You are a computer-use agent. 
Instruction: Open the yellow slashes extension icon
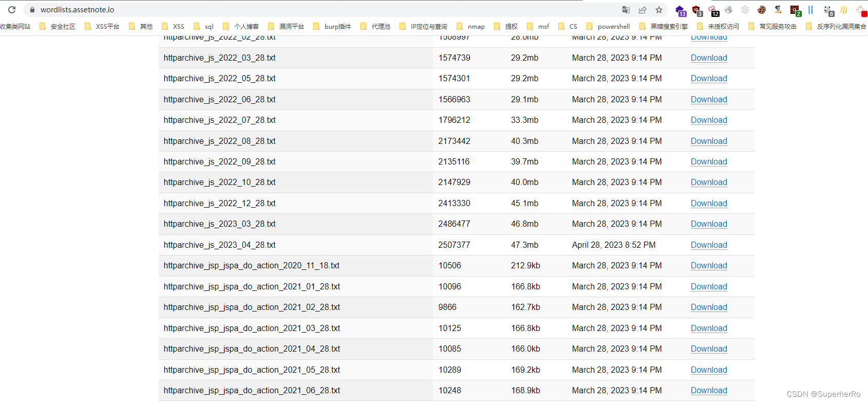coord(844,10)
